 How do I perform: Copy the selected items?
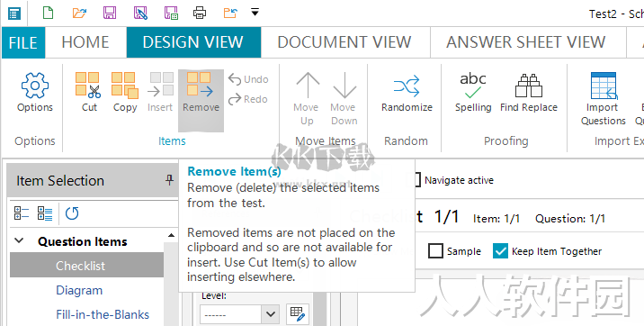[125, 93]
